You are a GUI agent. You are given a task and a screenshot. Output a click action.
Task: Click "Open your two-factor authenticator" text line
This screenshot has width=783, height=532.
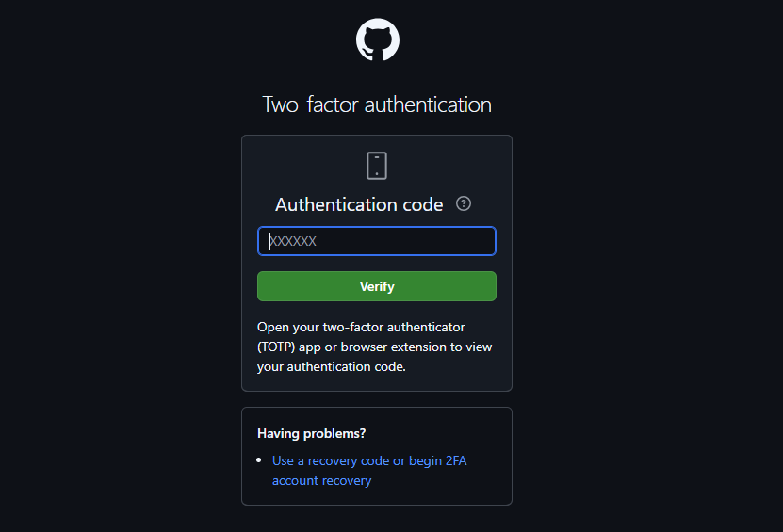pos(361,327)
